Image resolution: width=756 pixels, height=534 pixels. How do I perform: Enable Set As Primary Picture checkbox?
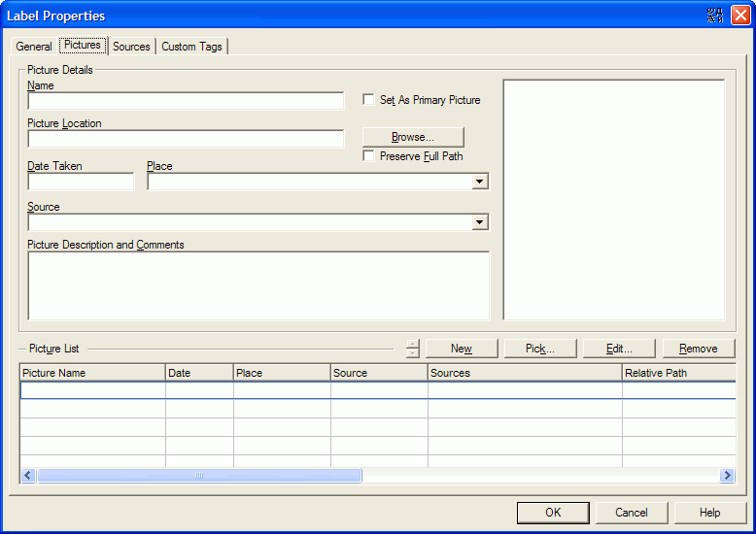[368, 100]
